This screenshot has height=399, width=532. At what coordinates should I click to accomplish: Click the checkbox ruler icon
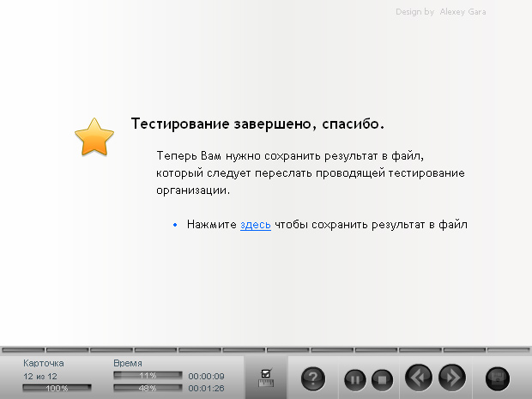266,378
